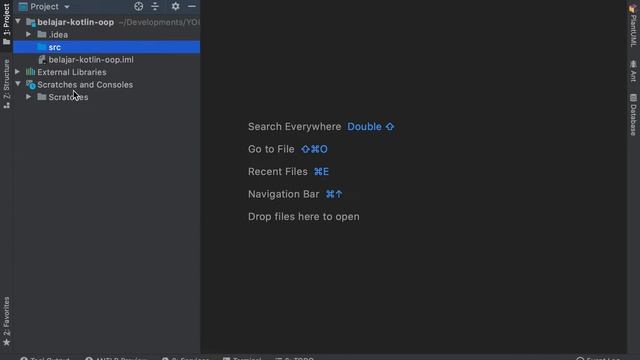Select External Libraries row

click(x=107, y=72)
